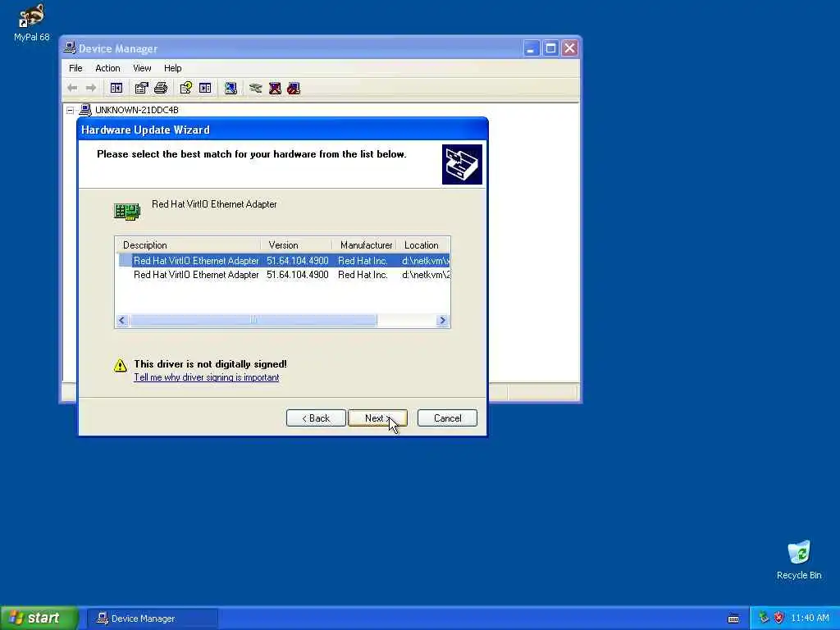Click the left arrow of the driver list scrollbar

click(x=122, y=321)
